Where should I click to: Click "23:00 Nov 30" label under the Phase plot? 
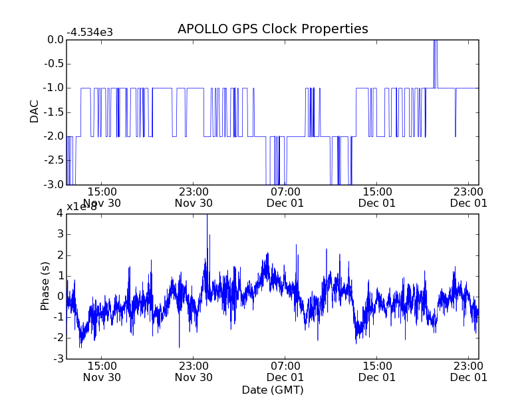coord(194,372)
